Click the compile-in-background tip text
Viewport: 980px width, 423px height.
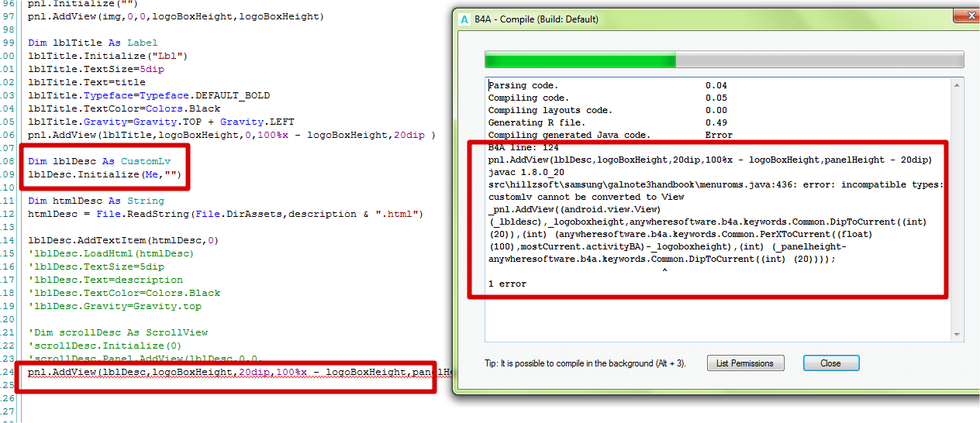coord(584,363)
